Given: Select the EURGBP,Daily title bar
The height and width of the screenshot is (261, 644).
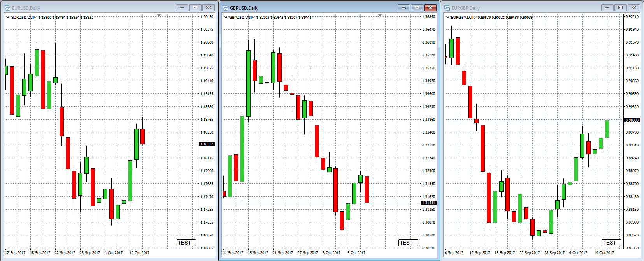Looking at the screenshot, I should click(x=542, y=8).
